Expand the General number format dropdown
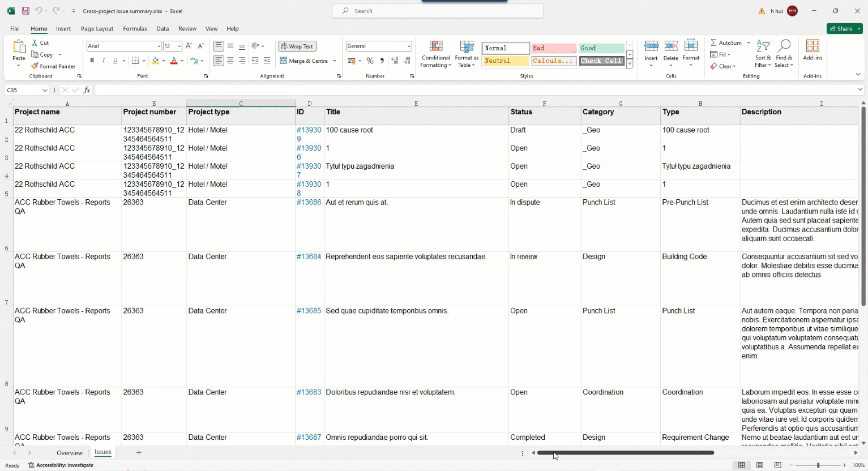This screenshot has width=868, height=471. tap(409, 46)
